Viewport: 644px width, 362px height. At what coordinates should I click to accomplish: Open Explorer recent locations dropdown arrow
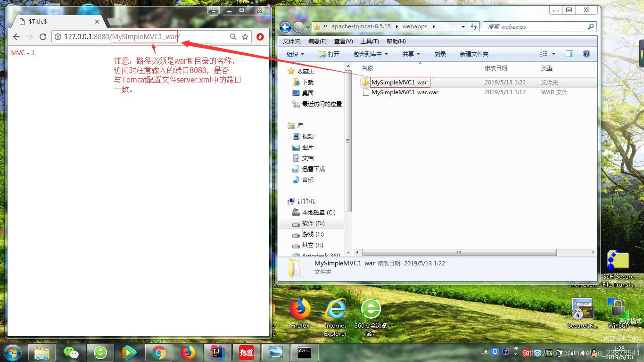pyautogui.click(x=308, y=27)
